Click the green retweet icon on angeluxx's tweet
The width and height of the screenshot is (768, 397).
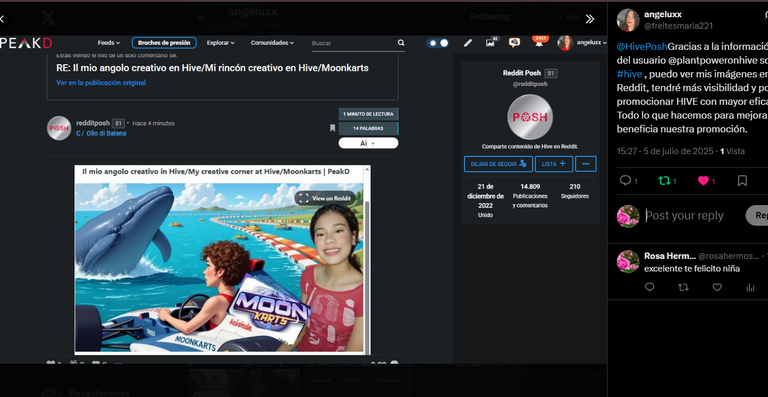664,181
